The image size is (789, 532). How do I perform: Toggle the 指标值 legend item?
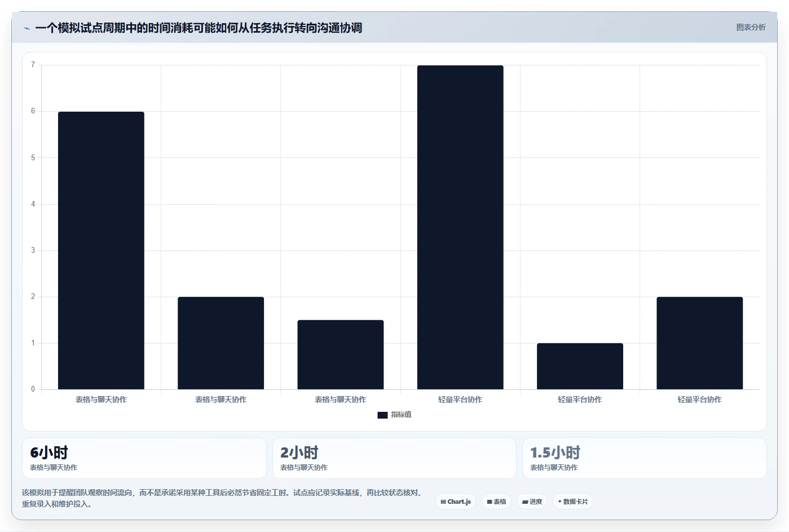[394, 415]
